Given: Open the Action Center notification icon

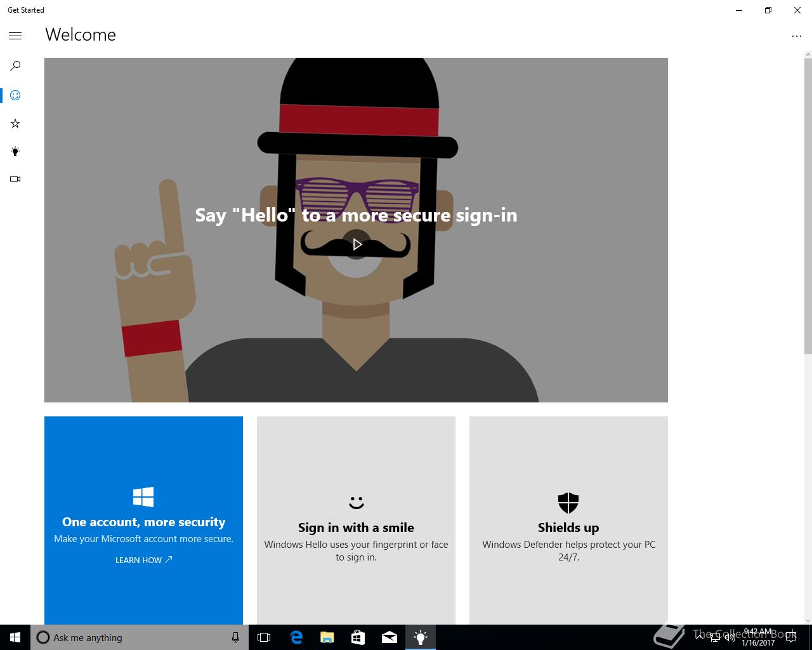Looking at the screenshot, I should 791,638.
